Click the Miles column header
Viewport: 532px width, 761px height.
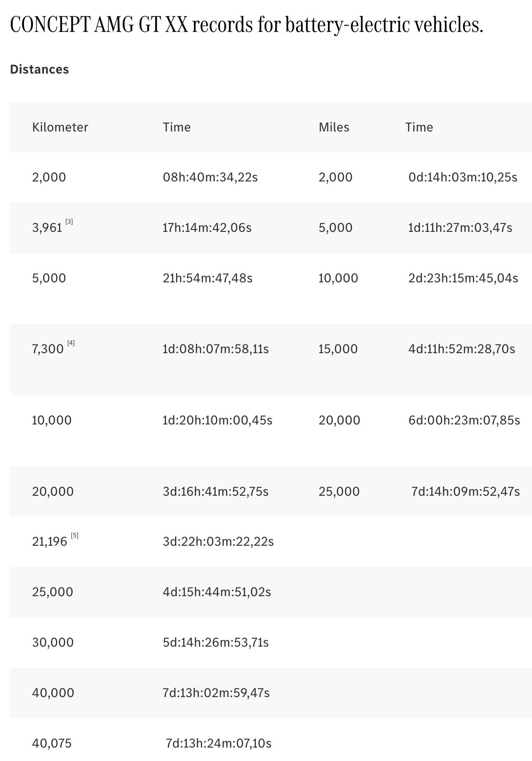[334, 127]
